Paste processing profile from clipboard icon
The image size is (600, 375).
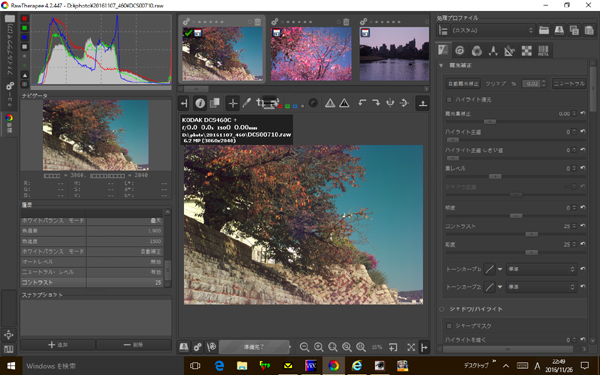[589, 30]
